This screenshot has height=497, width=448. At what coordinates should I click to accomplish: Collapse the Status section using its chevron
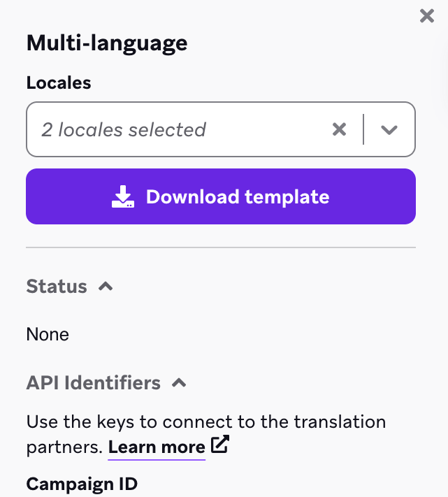[106, 286]
